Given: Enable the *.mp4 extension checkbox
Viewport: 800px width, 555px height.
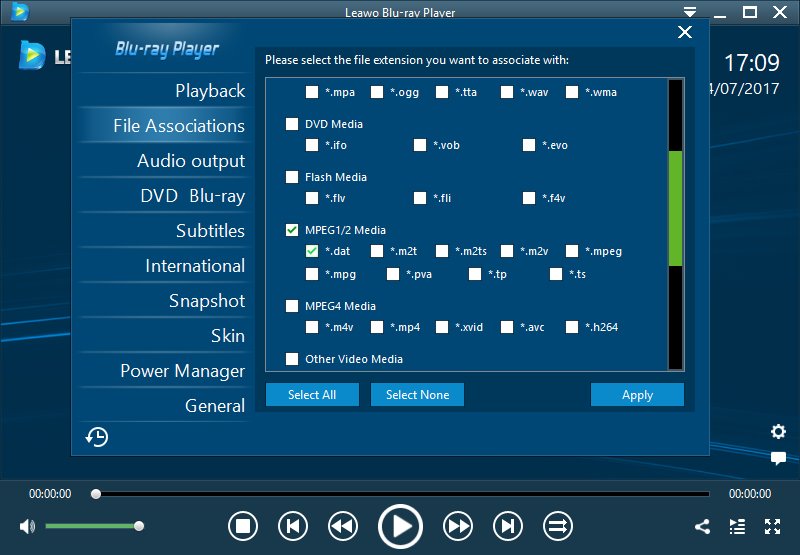Looking at the screenshot, I should [377, 327].
